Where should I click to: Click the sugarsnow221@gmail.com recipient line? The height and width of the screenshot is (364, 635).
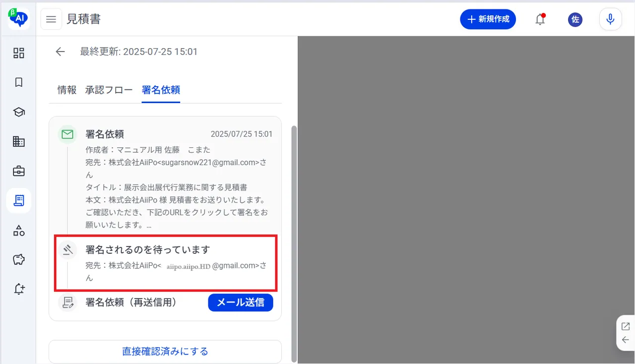pyautogui.click(x=176, y=168)
